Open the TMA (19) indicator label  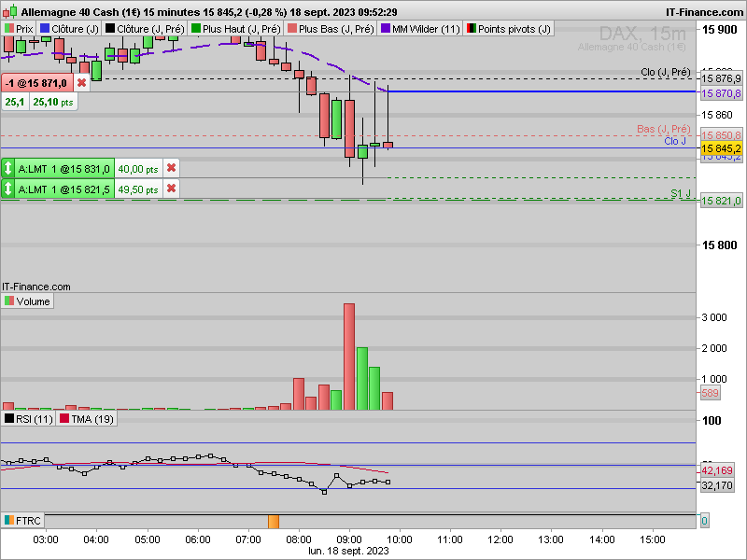(86, 419)
